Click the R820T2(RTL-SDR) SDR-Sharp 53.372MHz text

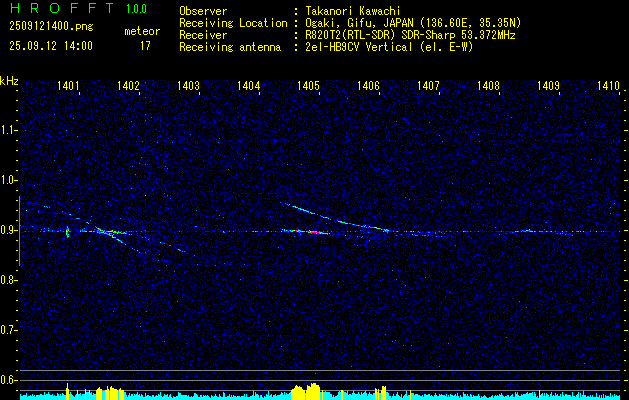pos(409,35)
